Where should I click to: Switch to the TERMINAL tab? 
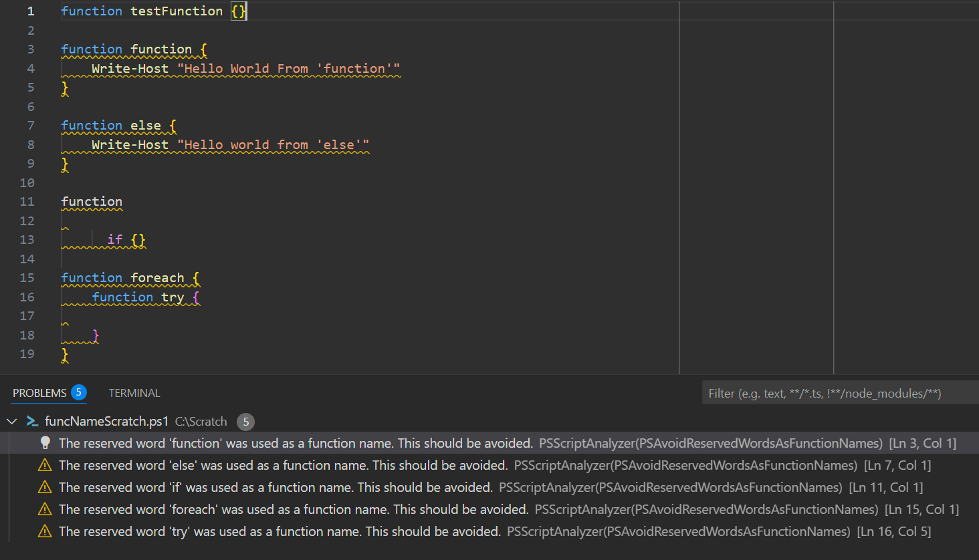(x=134, y=393)
